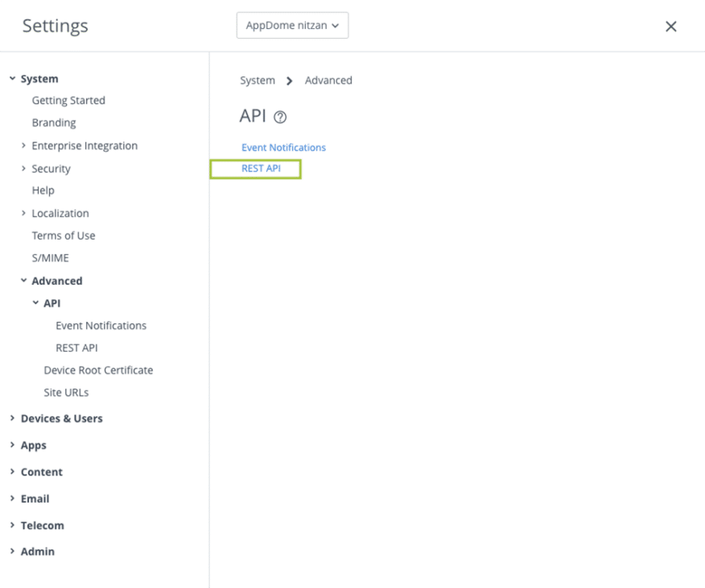Open Device Root Certificate settings
Viewport: 705px width, 588px height.
98,370
